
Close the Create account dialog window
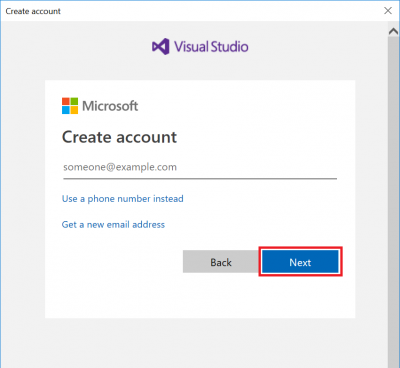coord(388,11)
